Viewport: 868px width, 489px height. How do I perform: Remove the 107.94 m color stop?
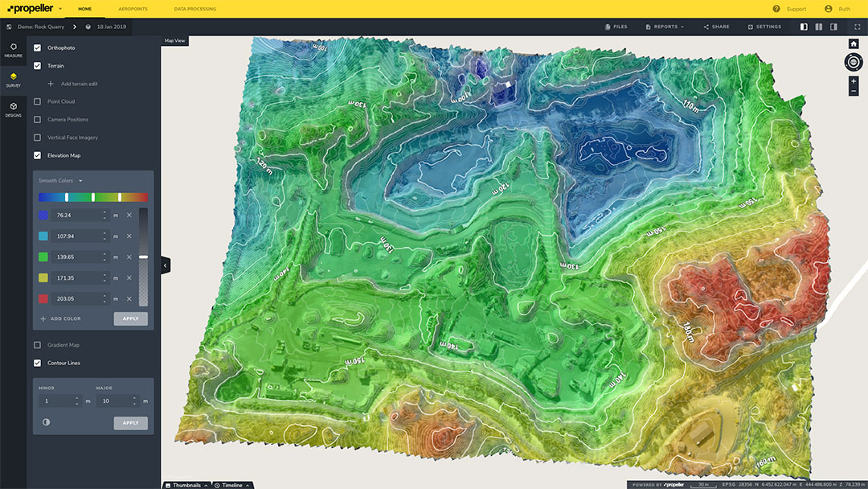pyautogui.click(x=129, y=236)
